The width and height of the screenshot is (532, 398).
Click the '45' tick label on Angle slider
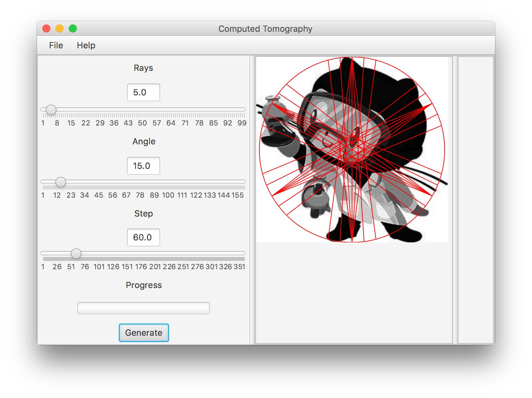(x=99, y=195)
